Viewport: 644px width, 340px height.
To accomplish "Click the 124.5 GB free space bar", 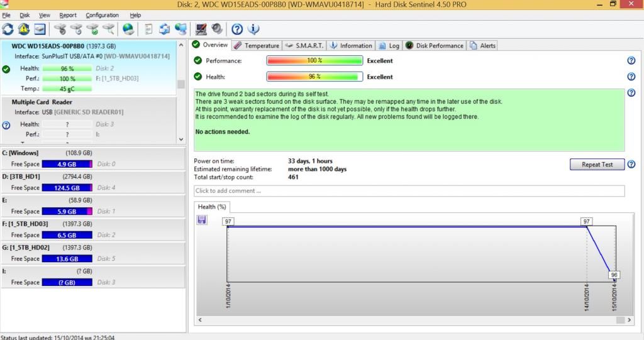I will click(67, 188).
